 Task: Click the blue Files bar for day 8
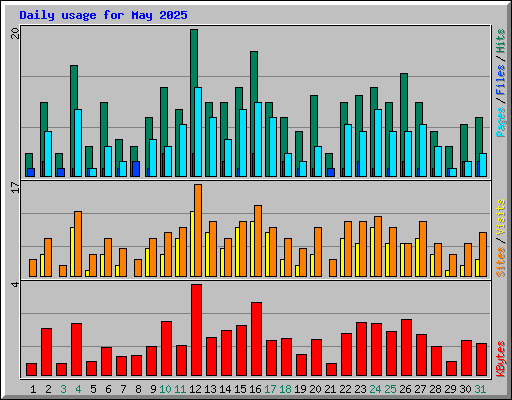tap(136, 169)
